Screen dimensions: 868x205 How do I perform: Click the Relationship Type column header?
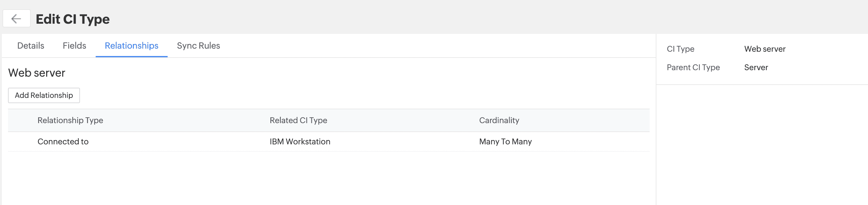coord(70,120)
